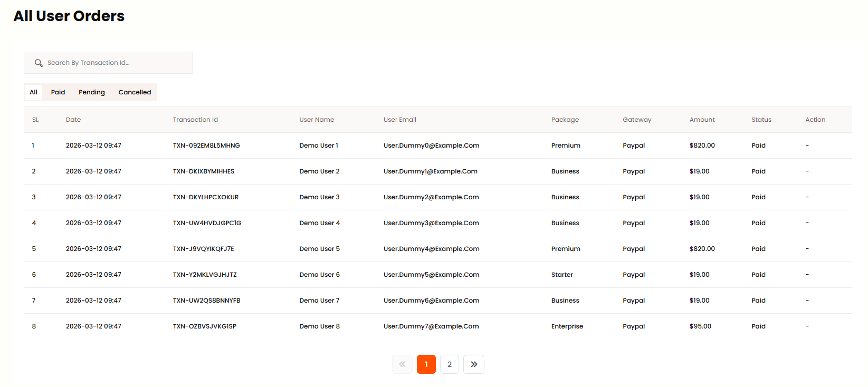Viewport: 868px width, 387px height.
Task: Click the Action column header
Action: [x=815, y=120]
